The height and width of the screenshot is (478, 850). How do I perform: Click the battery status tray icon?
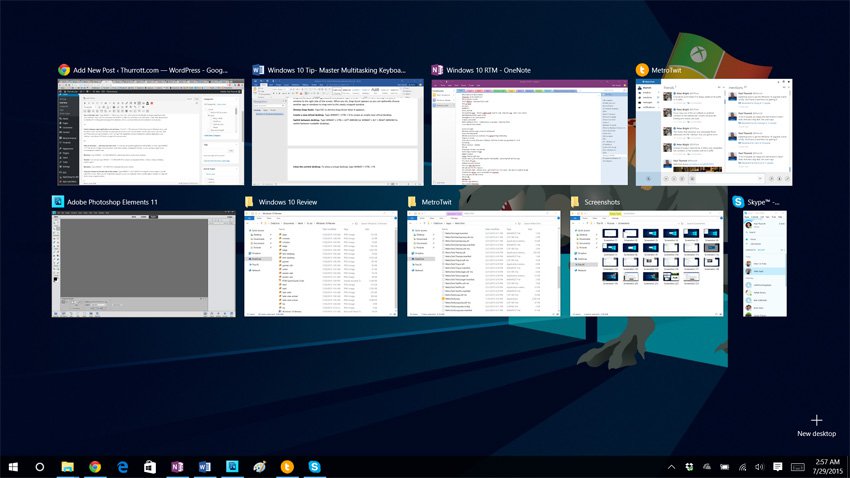pyautogui.click(x=724, y=467)
